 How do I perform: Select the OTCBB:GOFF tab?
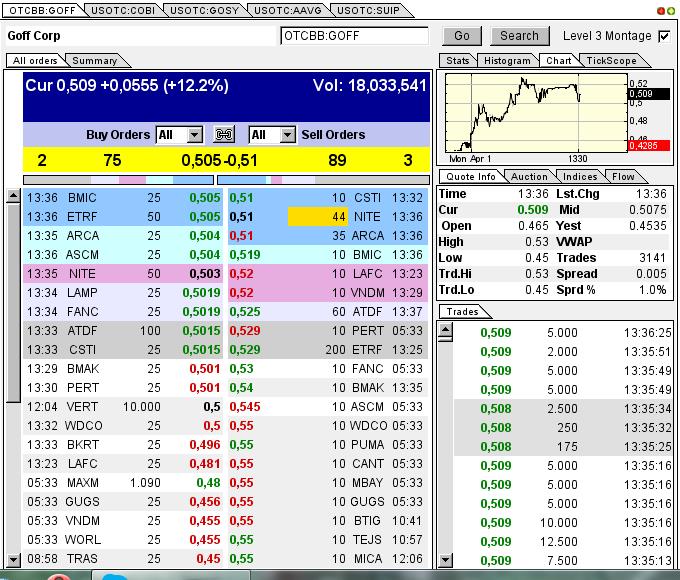42,10
